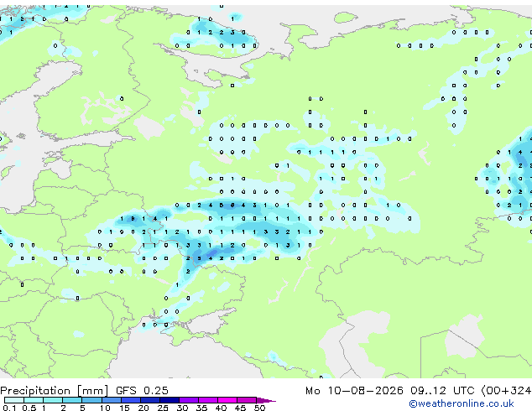Select the 25–30 mm navy legend swatch

pyautogui.click(x=170, y=400)
